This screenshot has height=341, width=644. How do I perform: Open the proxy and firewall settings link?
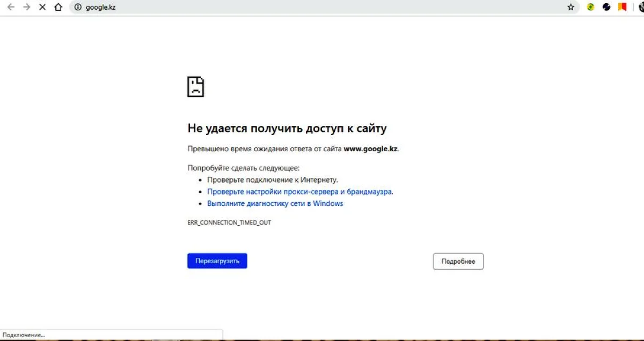299,191
